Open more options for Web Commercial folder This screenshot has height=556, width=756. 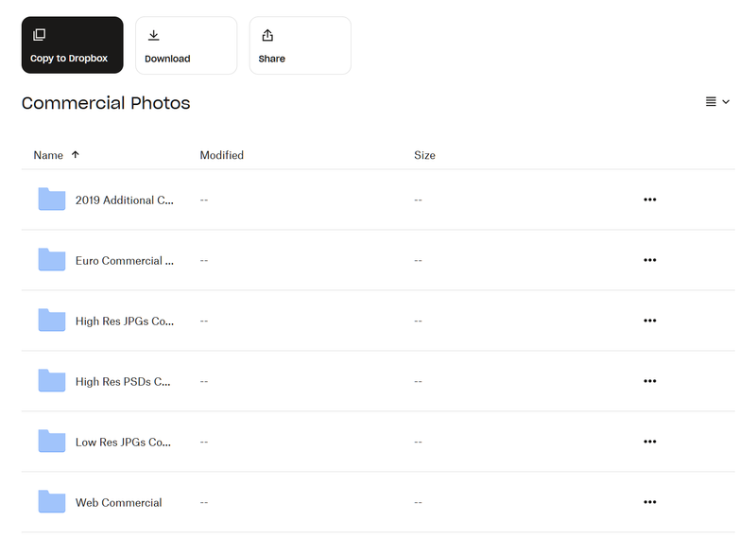click(649, 503)
